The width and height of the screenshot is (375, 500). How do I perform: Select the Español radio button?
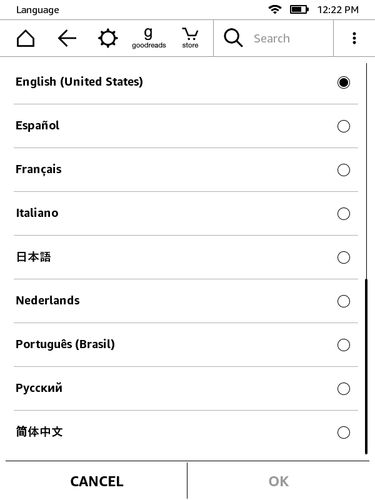[343, 126]
